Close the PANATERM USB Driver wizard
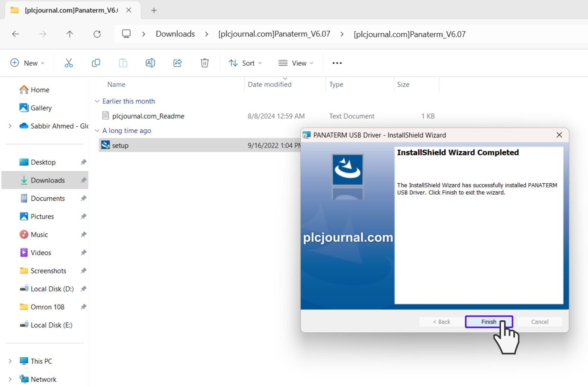Viewport: 588px width, 387px height. pos(559,135)
